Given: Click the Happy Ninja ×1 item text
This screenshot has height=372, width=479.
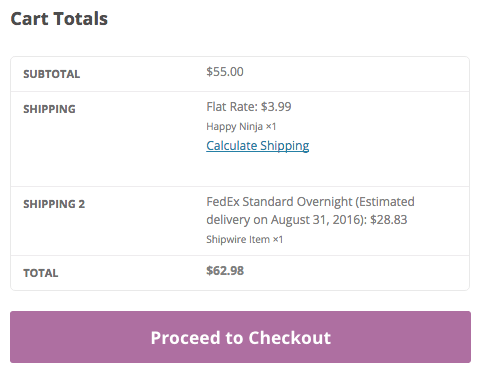Looking at the screenshot, I should point(241,127).
